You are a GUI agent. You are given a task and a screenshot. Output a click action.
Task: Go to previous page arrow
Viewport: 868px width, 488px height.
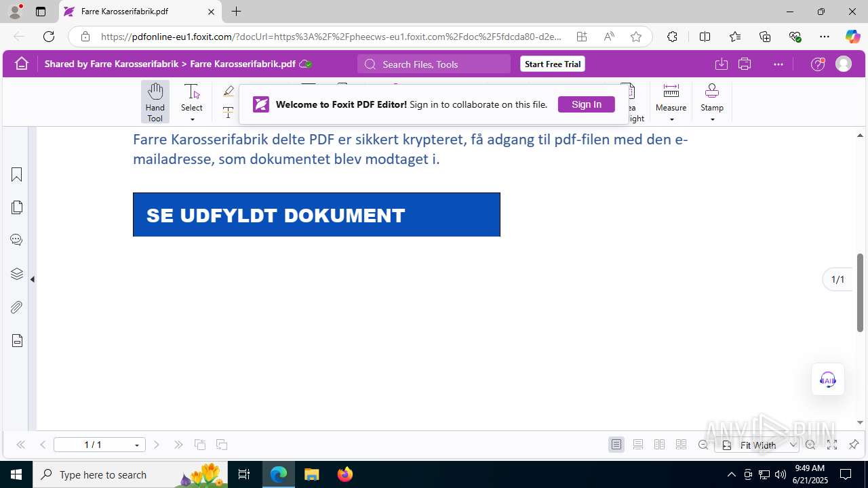[43, 445]
